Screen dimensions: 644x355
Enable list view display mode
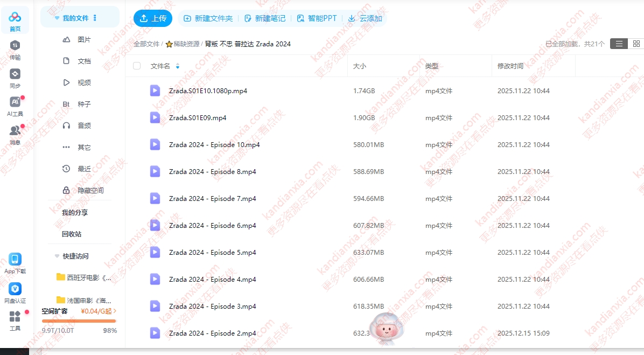click(618, 44)
